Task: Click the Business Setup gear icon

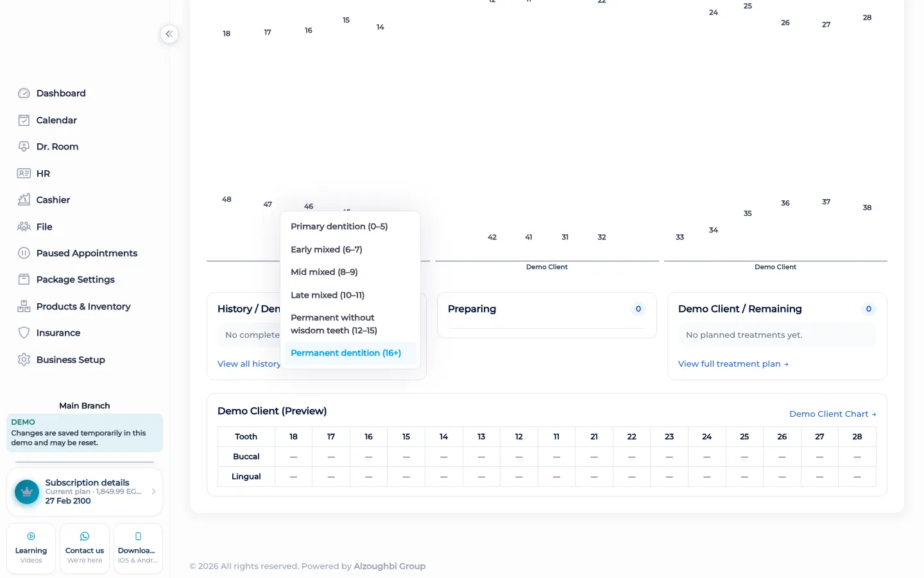Action: pos(24,360)
